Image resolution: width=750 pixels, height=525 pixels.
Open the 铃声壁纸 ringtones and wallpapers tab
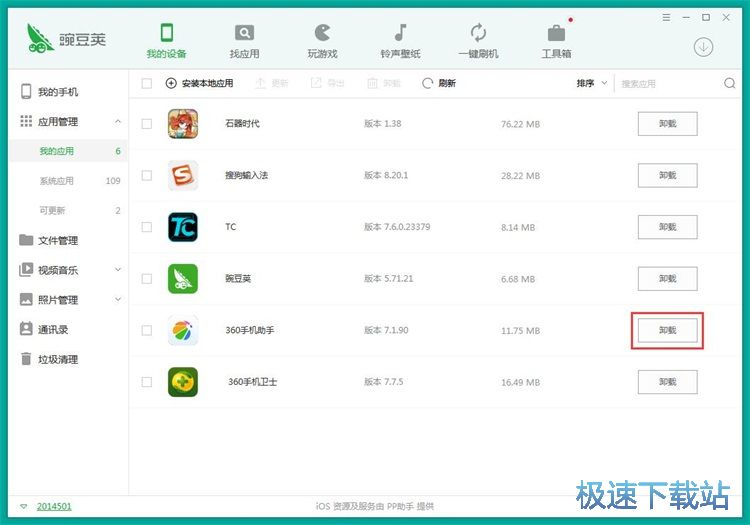400,41
